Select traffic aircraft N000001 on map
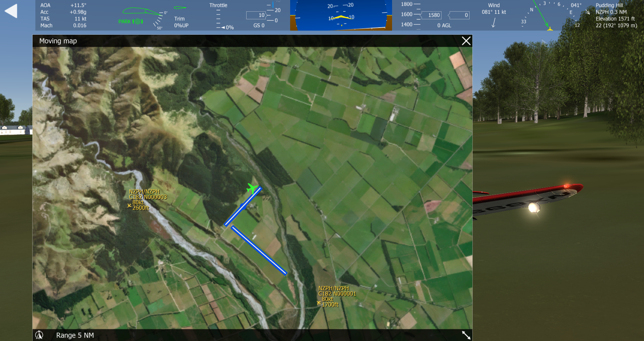This screenshot has width=644, height=341. (x=319, y=302)
